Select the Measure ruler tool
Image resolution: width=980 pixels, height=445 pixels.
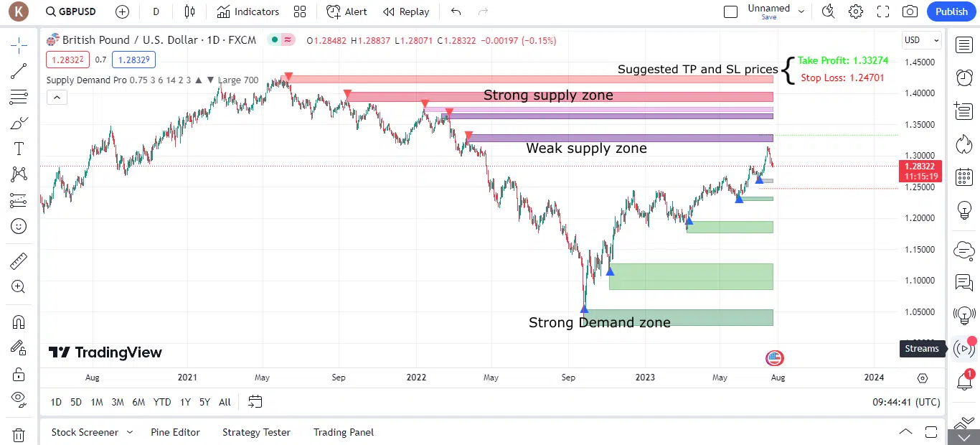coord(19,261)
